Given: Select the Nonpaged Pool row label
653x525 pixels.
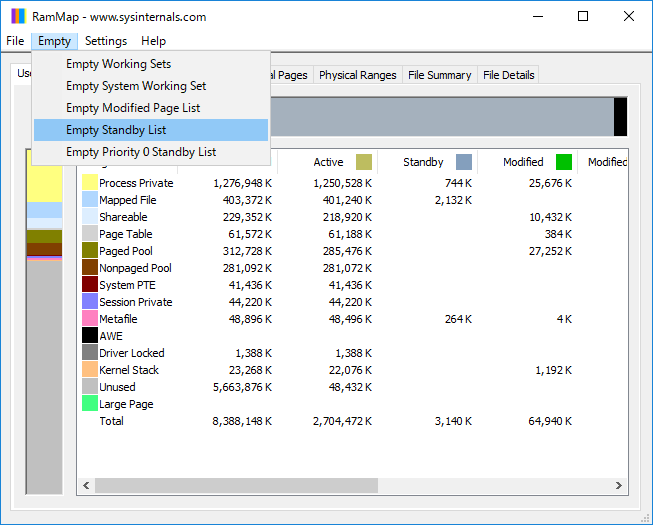Looking at the screenshot, I should point(135,268).
